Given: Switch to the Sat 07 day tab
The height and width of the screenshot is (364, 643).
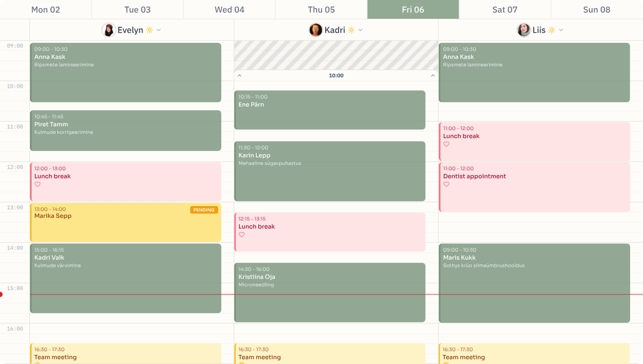Looking at the screenshot, I should (x=505, y=10).
